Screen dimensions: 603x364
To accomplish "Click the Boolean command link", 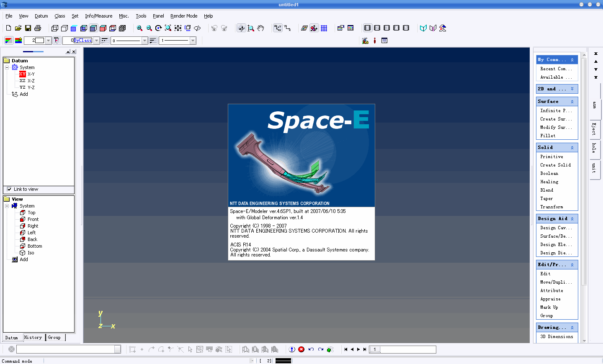I will 549,173.
